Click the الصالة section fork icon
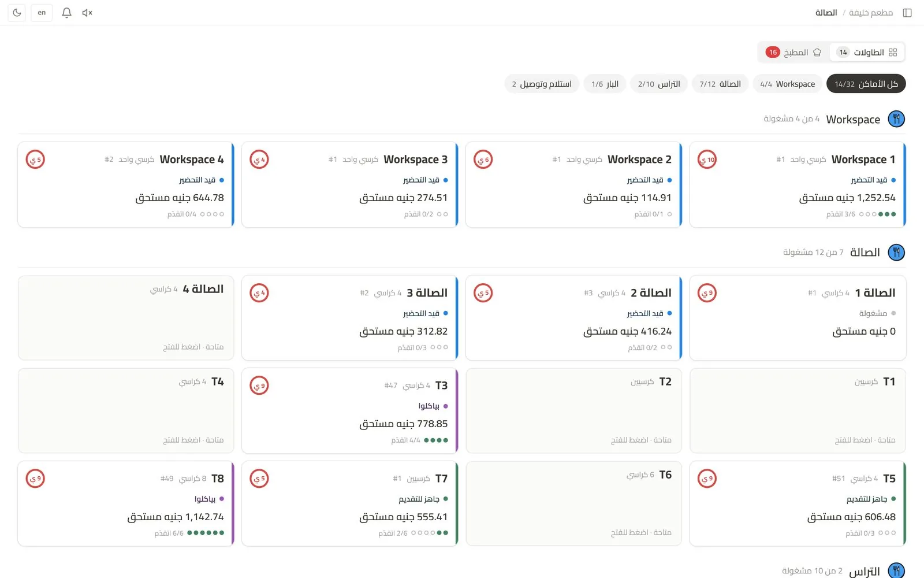 pos(896,253)
